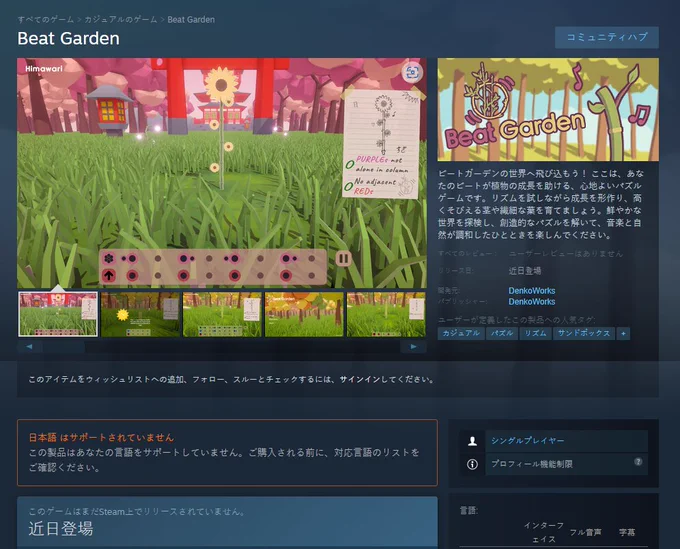This screenshot has height=549, width=680.
Task: Open developer DenkoWorks link
Action: click(532, 291)
